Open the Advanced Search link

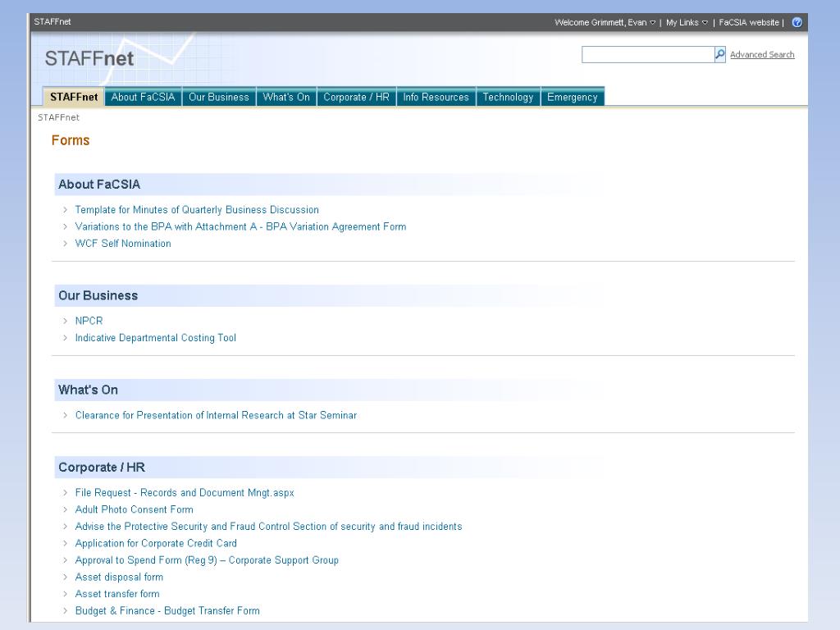point(762,55)
